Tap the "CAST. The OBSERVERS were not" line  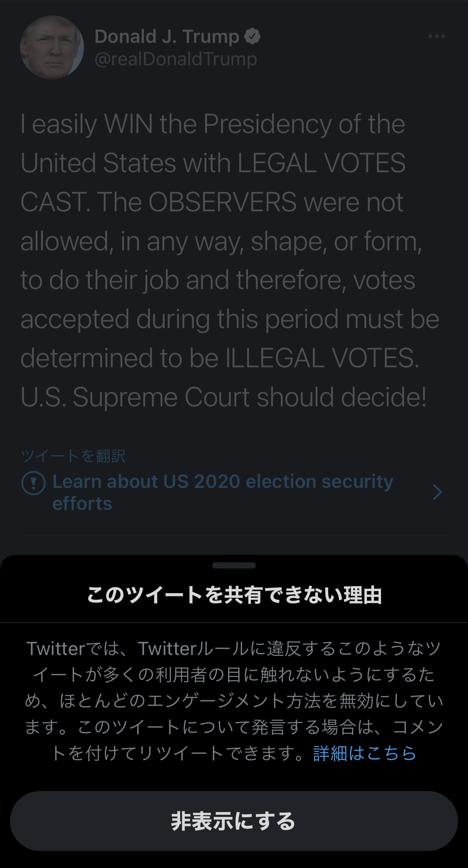pos(212,202)
